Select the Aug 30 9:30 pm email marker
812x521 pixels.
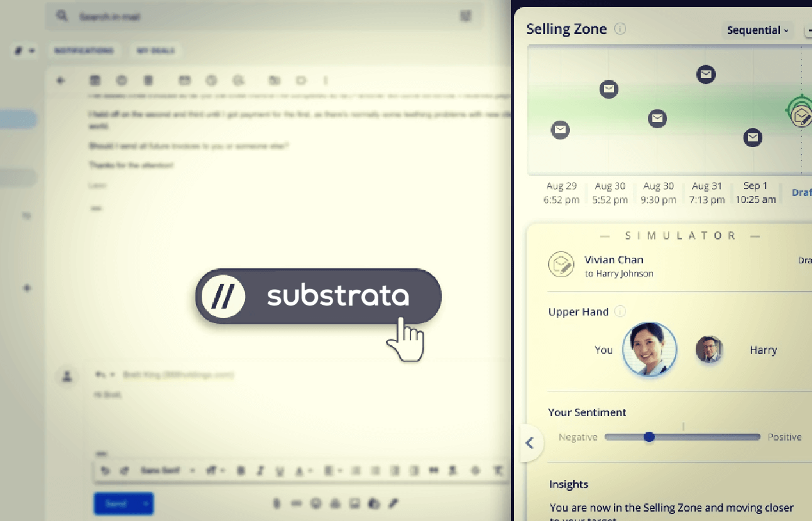[x=657, y=118]
